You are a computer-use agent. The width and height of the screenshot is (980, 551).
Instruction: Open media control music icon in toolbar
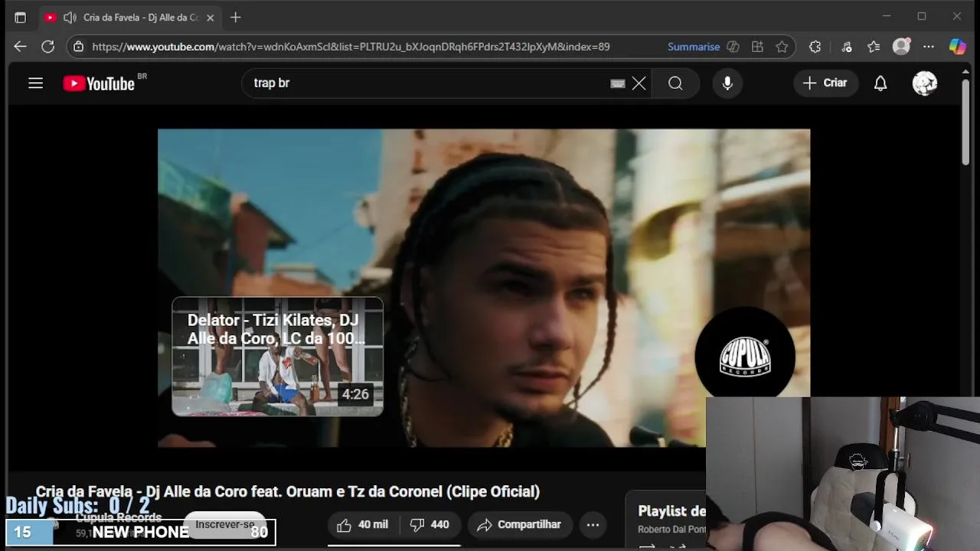click(x=846, y=47)
